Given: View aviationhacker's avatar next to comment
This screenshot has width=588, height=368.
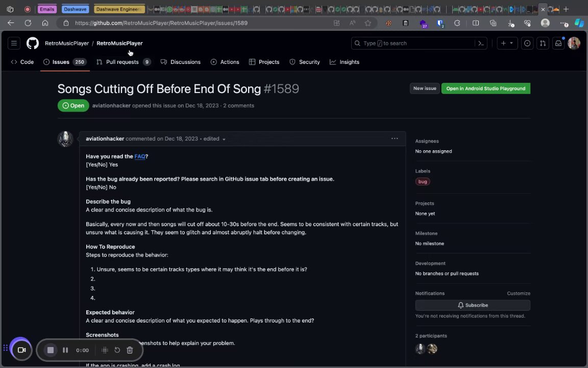Looking at the screenshot, I should (x=65, y=139).
